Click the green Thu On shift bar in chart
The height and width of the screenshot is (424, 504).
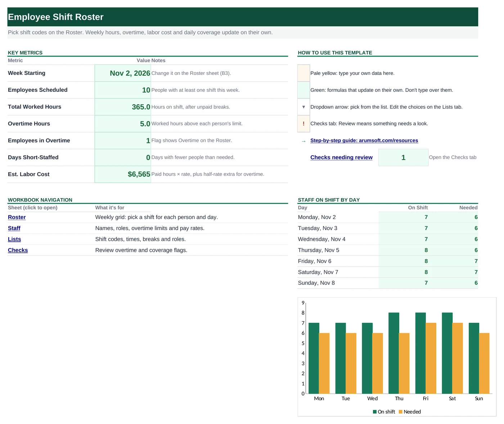[394, 353]
